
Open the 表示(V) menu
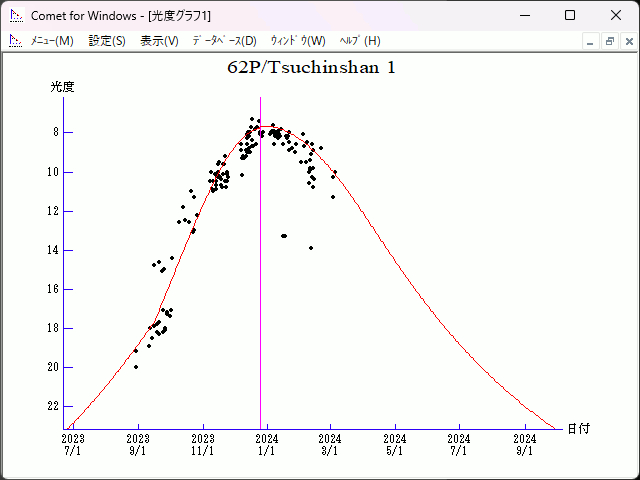pyautogui.click(x=159, y=41)
